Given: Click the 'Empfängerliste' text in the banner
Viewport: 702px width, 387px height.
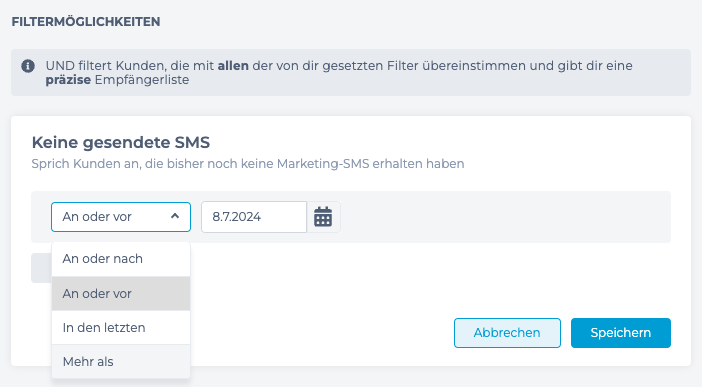Looking at the screenshot, I should [x=142, y=80].
